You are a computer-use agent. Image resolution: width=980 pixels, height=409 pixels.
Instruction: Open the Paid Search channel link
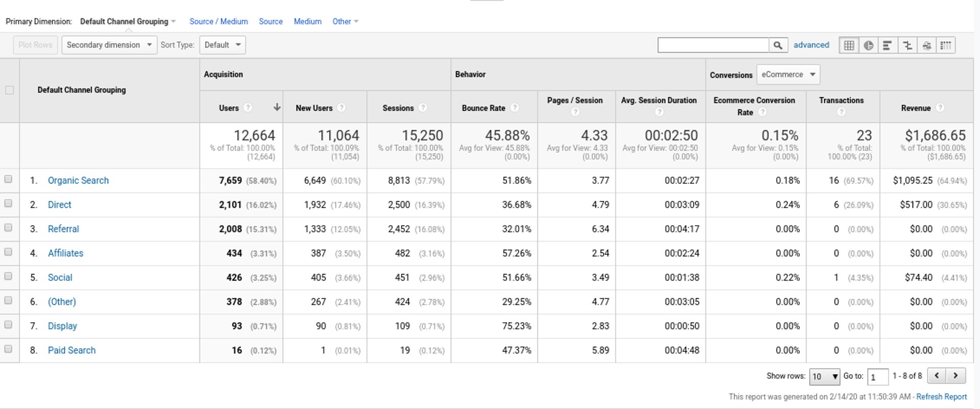[71, 350]
